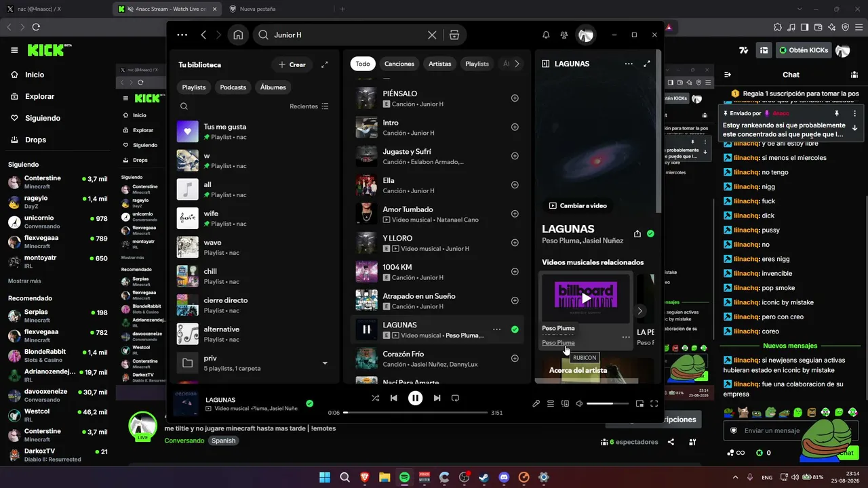Viewport: 868px width, 488px height.
Task: Go to Spotify Home
Action: 238,35
